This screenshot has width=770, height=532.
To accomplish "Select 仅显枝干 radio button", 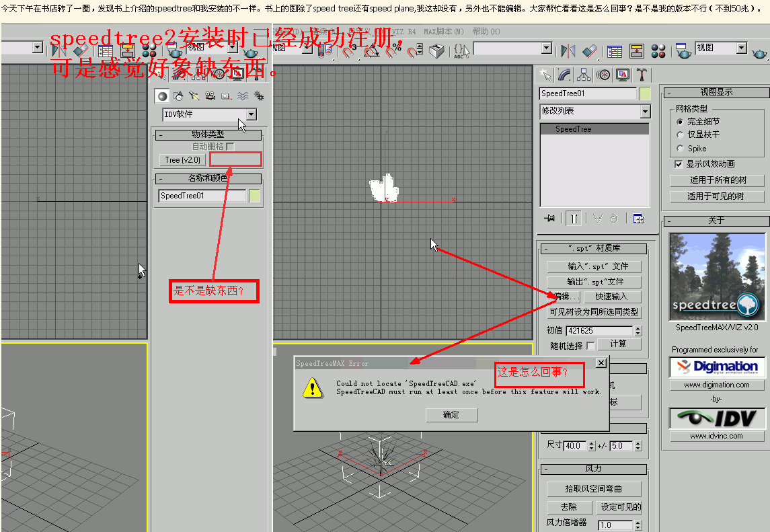I will [x=680, y=135].
